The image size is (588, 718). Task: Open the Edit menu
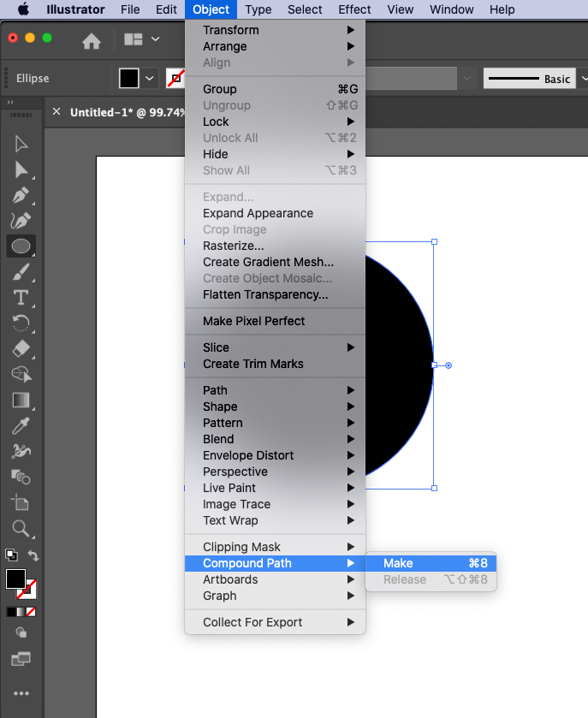tap(166, 9)
